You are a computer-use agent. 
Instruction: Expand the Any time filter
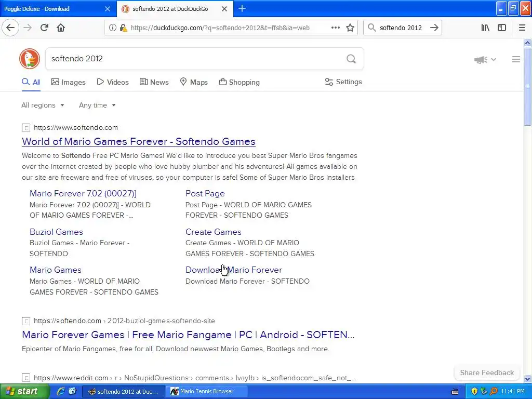97,105
